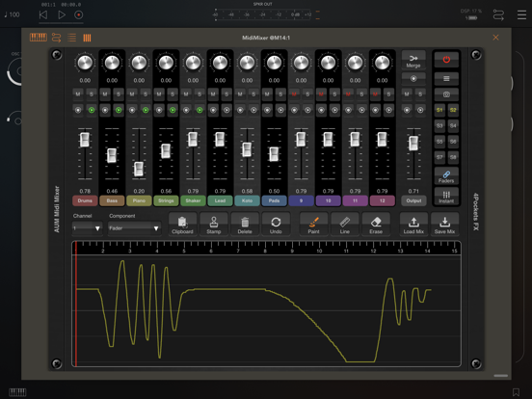The image size is (532, 399).
Task: Select snapshot slot S2
Action: point(453,110)
